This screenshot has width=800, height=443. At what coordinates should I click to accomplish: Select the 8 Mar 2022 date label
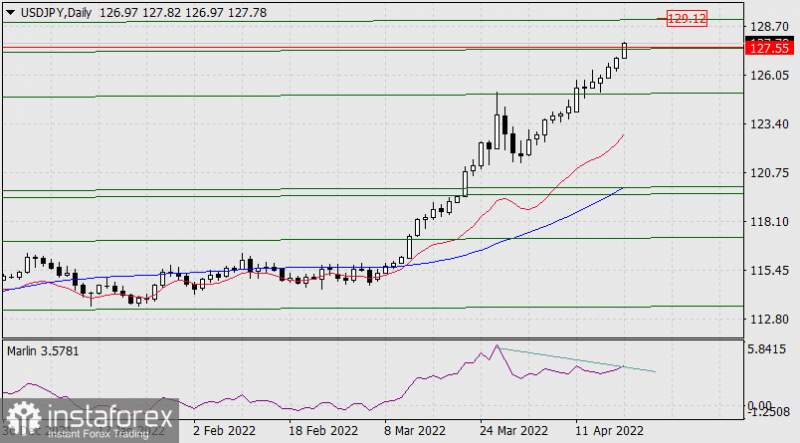click(x=415, y=430)
